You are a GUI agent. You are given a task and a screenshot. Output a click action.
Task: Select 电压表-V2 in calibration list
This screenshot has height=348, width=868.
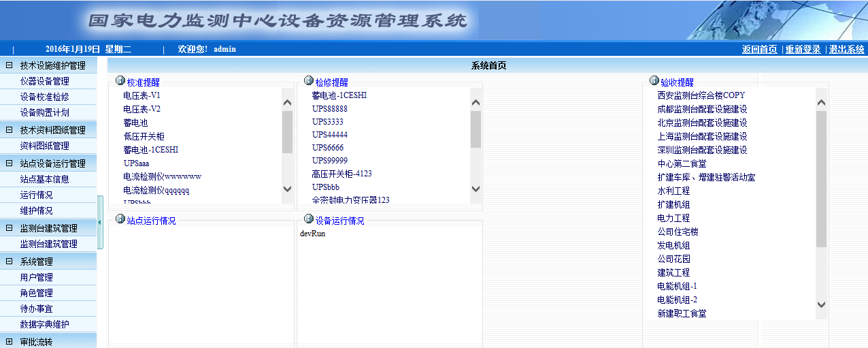(x=141, y=109)
